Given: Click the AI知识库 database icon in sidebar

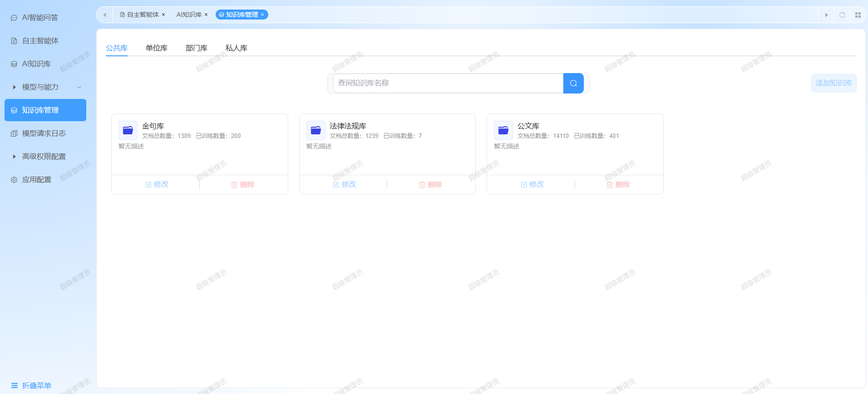Looking at the screenshot, I should 14,64.
